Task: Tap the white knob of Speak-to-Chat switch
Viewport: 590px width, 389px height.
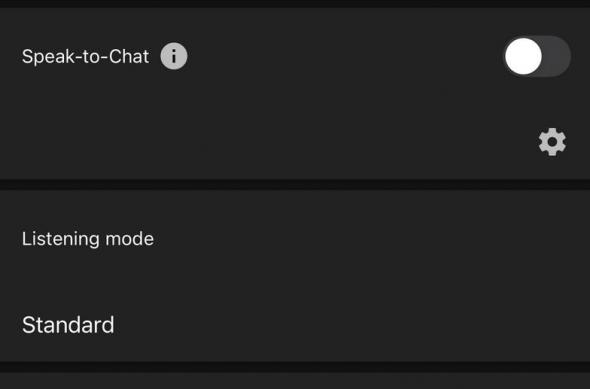Action: click(523, 56)
